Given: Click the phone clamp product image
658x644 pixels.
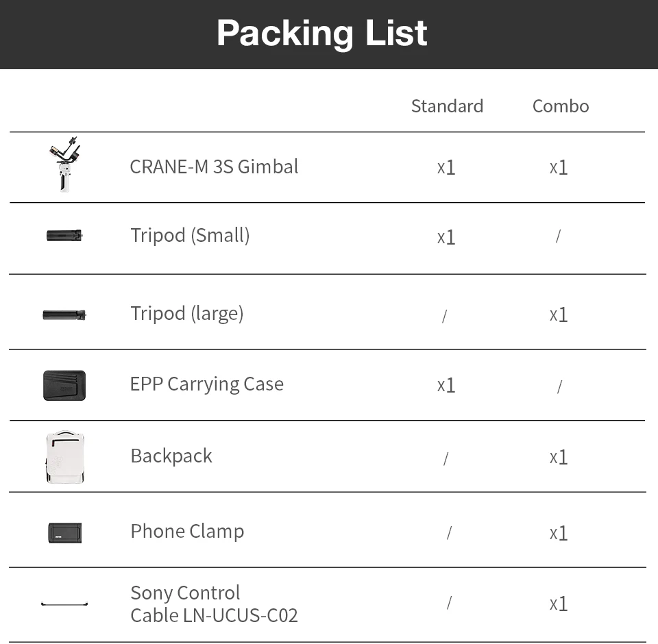Looking at the screenshot, I should point(64,532).
